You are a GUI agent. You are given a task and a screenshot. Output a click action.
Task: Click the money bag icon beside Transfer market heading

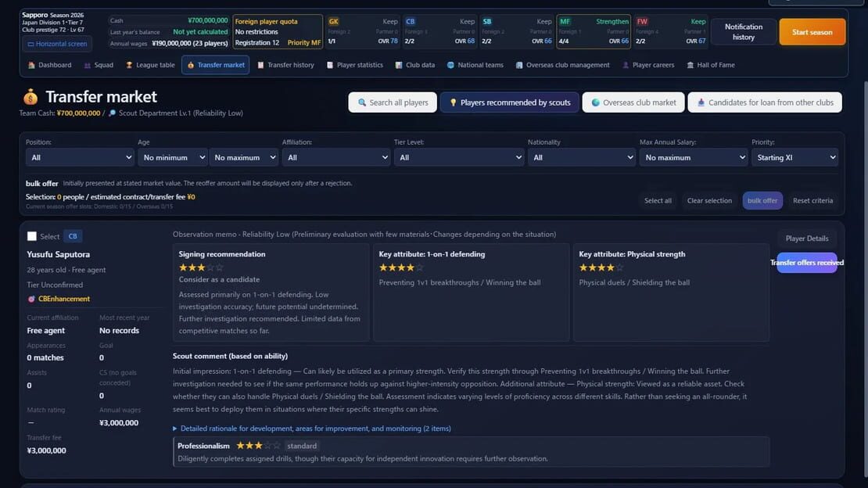coord(30,97)
